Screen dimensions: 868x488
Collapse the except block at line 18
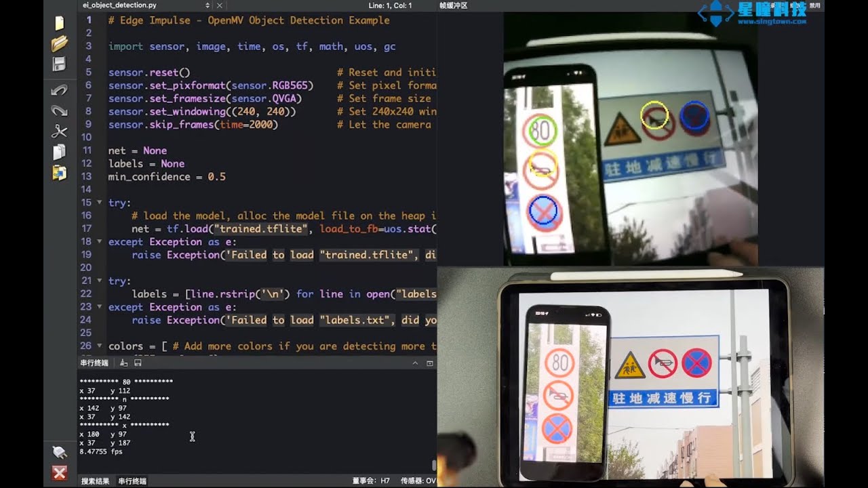pyautogui.click(x=100, y=242)
